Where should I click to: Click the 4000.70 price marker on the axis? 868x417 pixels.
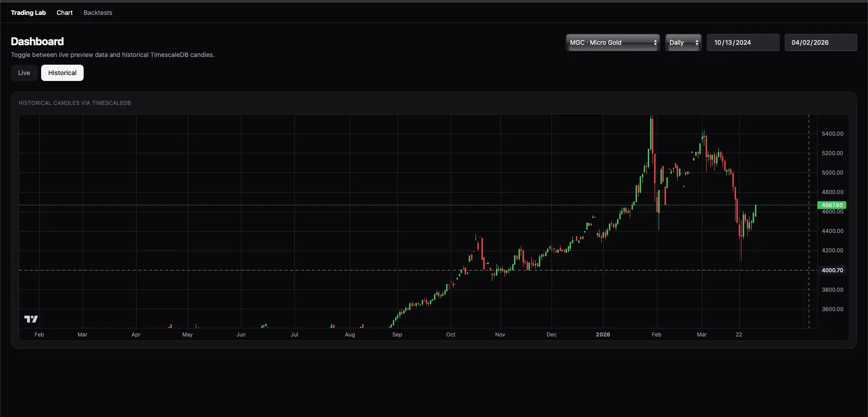click(832, 270)
